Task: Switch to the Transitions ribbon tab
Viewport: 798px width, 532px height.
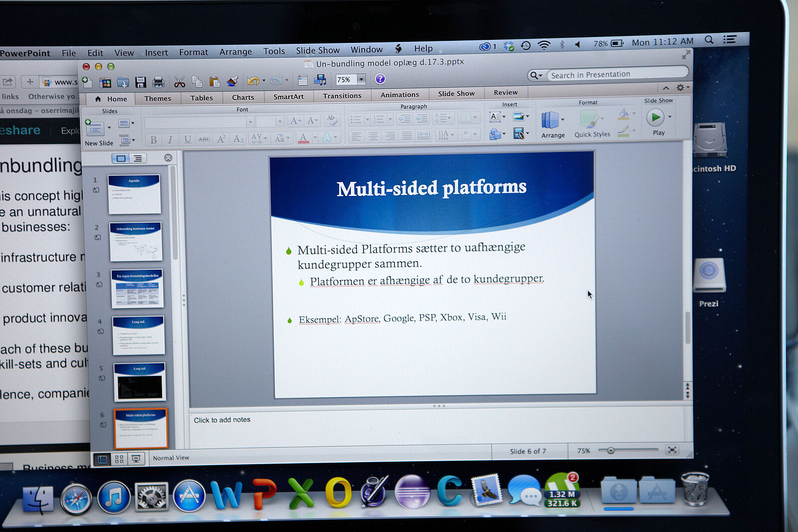Action: tap(342, 96)
